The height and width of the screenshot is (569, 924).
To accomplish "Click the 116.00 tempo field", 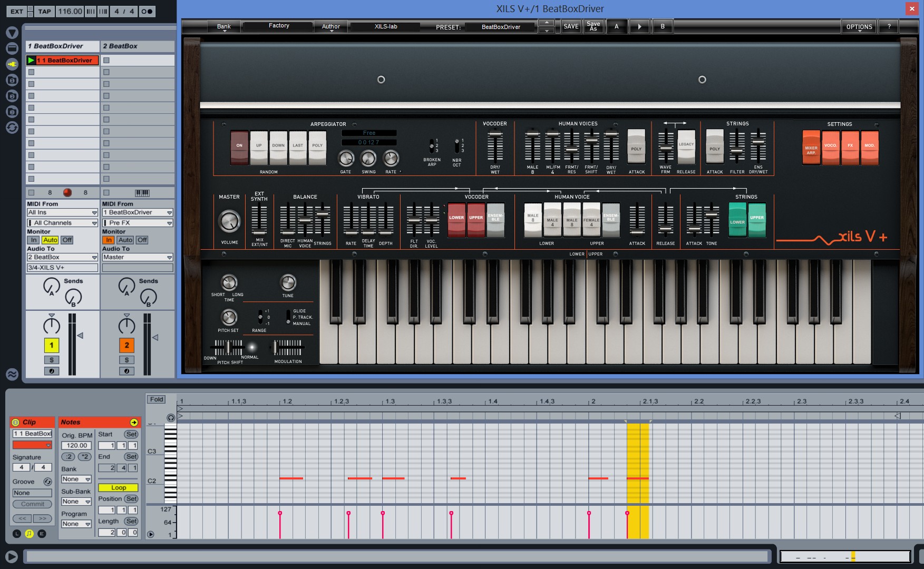I will [x=70, y=11].
